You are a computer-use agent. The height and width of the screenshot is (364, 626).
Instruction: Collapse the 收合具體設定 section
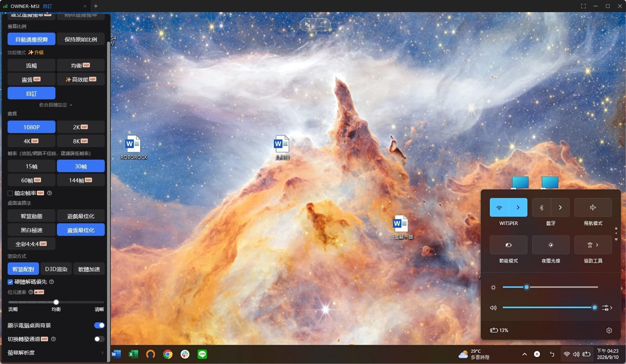tap(56, 105)
